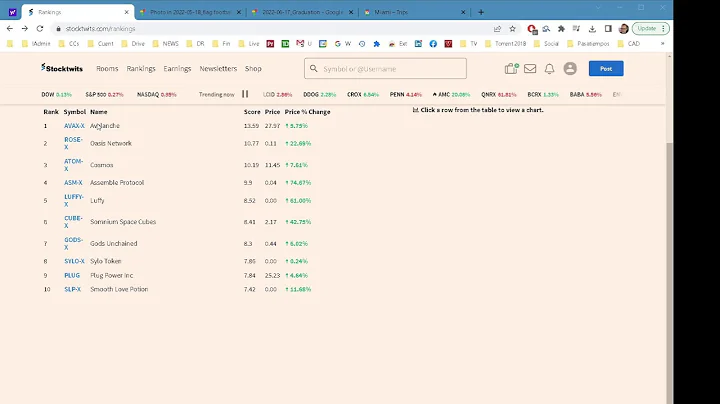Click the blue Post button
The image size is (720, 404).
point(606,68)
